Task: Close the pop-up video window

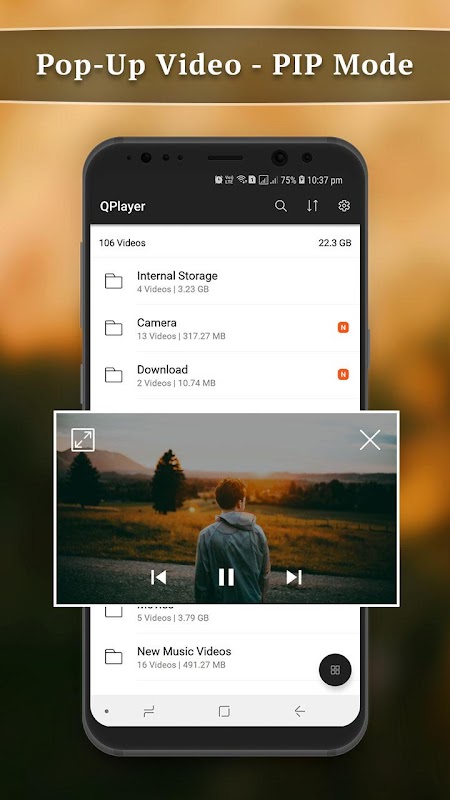Action: pyautogui.click(x=370, y=439)
